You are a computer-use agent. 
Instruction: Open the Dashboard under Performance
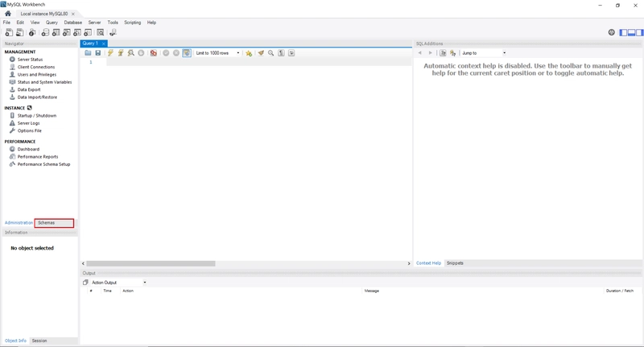click(x=28, y=150)
